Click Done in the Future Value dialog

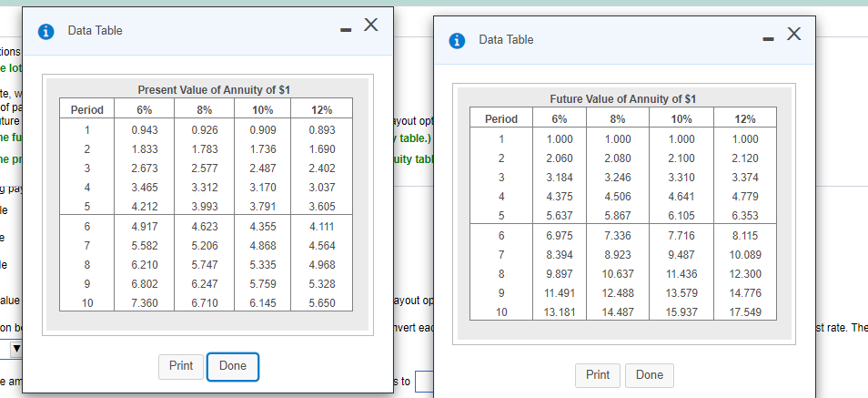coord(650,375)
